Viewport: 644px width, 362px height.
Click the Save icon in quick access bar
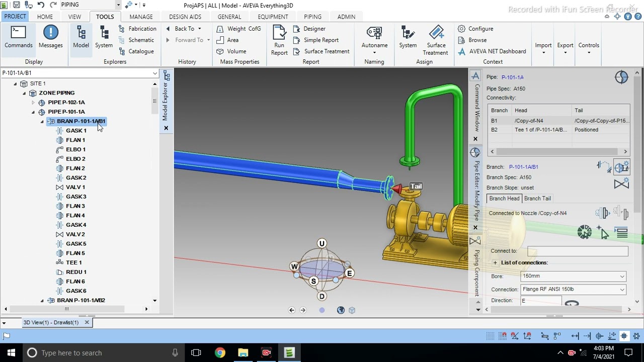tap(17, 5)
